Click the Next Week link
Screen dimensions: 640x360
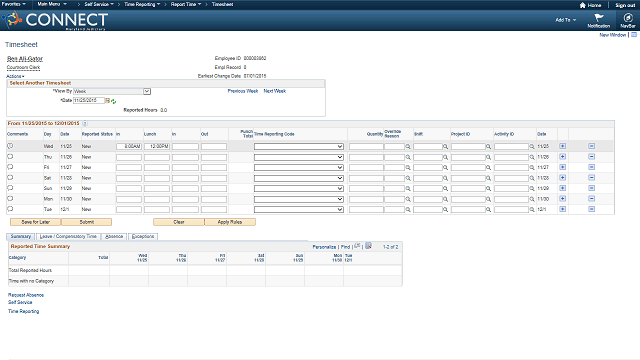pos(275,91)
